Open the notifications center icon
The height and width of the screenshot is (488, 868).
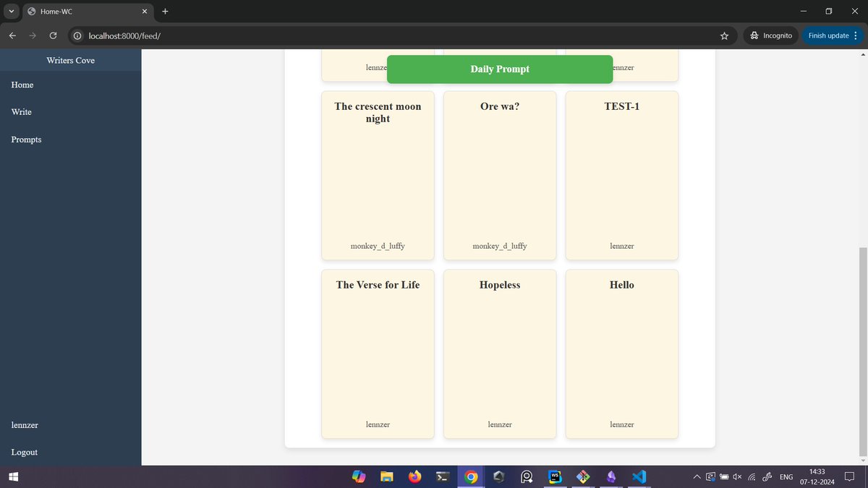pyautogui.click(x=850, y=477)
